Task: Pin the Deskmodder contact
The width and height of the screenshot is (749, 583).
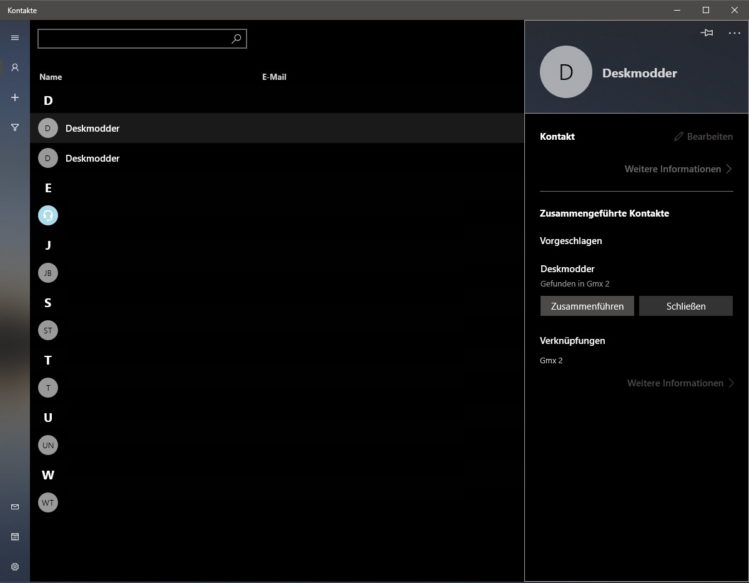Action: tap(707, 33)
